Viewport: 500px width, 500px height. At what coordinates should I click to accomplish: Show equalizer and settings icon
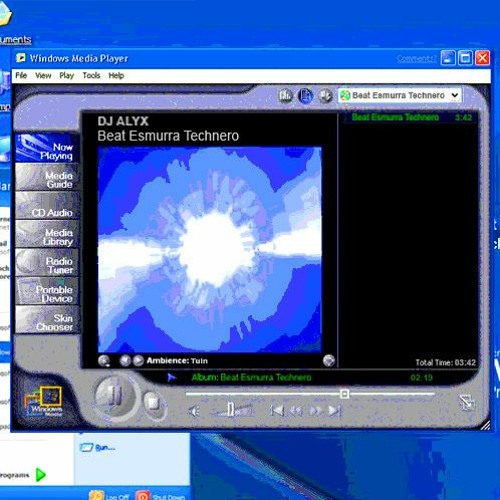click(285, 96)
